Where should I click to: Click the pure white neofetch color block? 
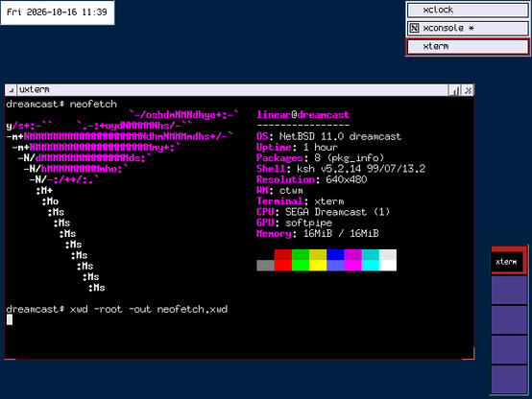388,266
